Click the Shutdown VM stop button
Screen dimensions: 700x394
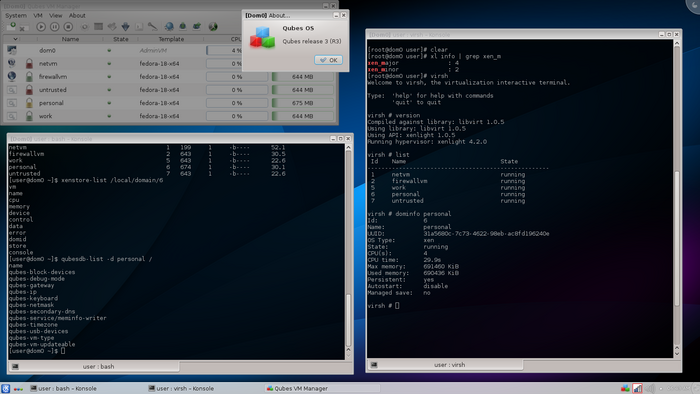coord(68,27)
